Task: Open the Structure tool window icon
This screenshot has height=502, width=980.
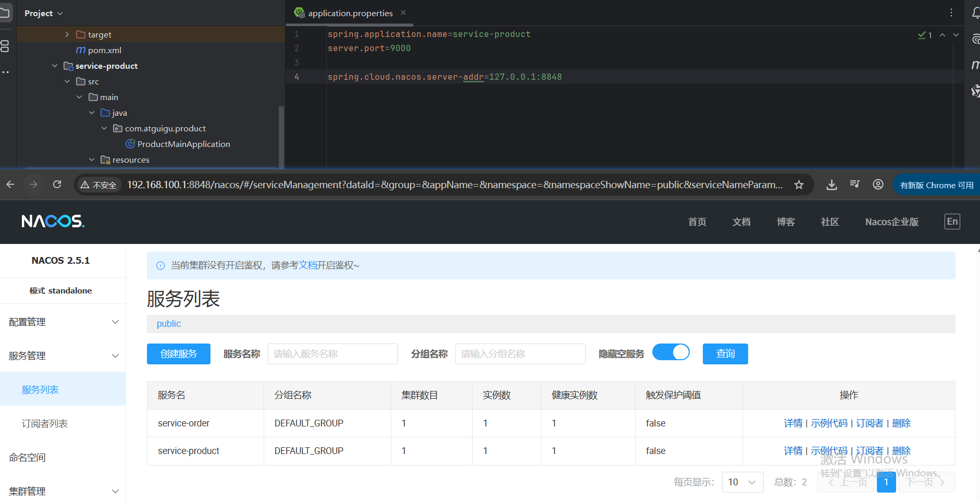Action: [x=5, y=46]
